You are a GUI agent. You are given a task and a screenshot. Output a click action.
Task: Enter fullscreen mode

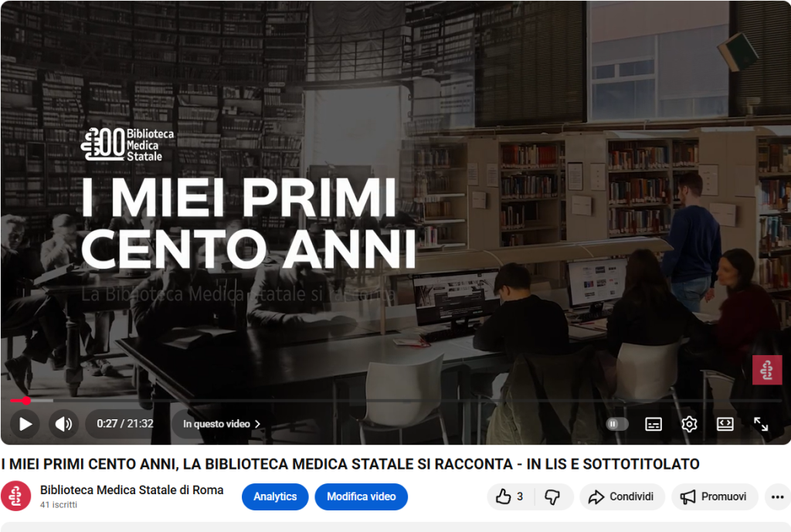tap(761, 424)
